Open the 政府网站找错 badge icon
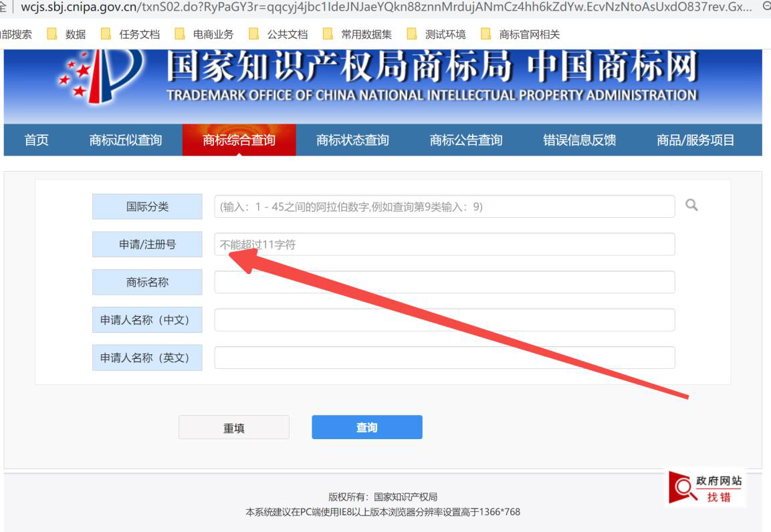This screenshot has height=532, width=771. coord(706,487)
